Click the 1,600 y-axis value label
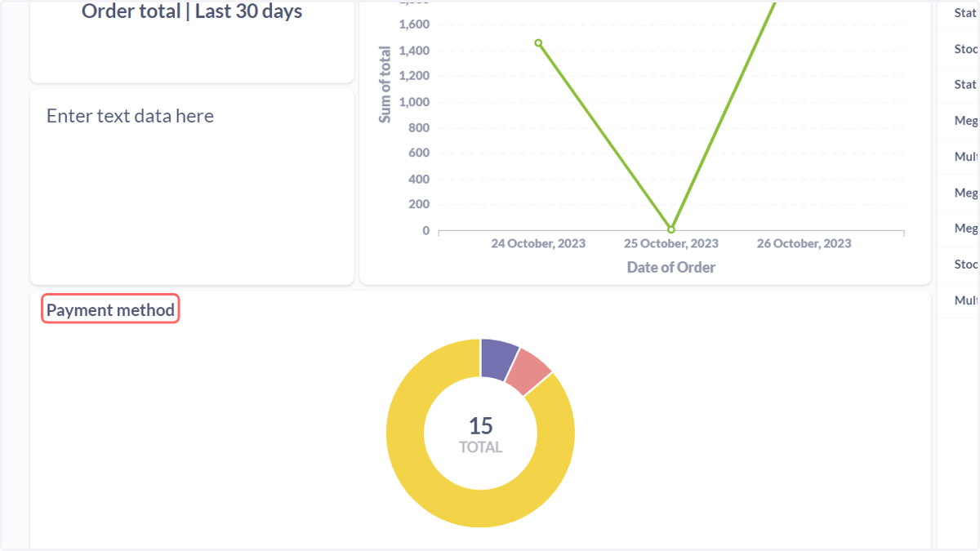980x551 pixels. pyautogui.click(x=414, y=24)
